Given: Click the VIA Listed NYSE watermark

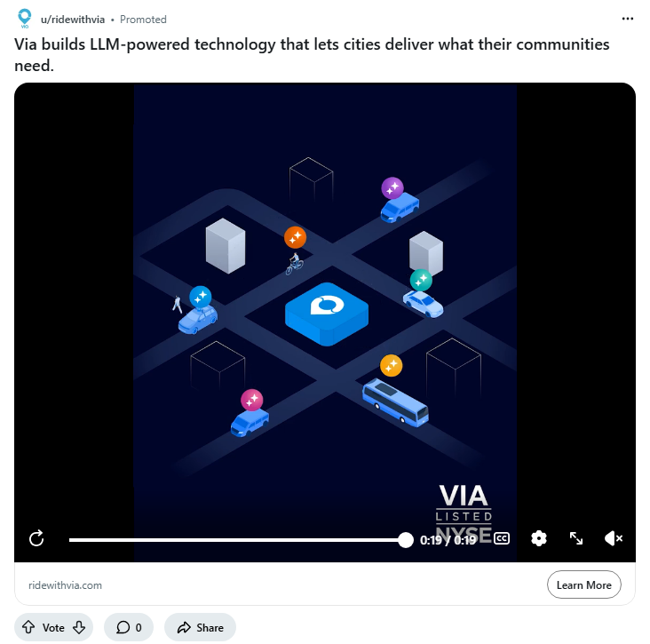Looking at the screenshot, I should (x=464, y=513).
